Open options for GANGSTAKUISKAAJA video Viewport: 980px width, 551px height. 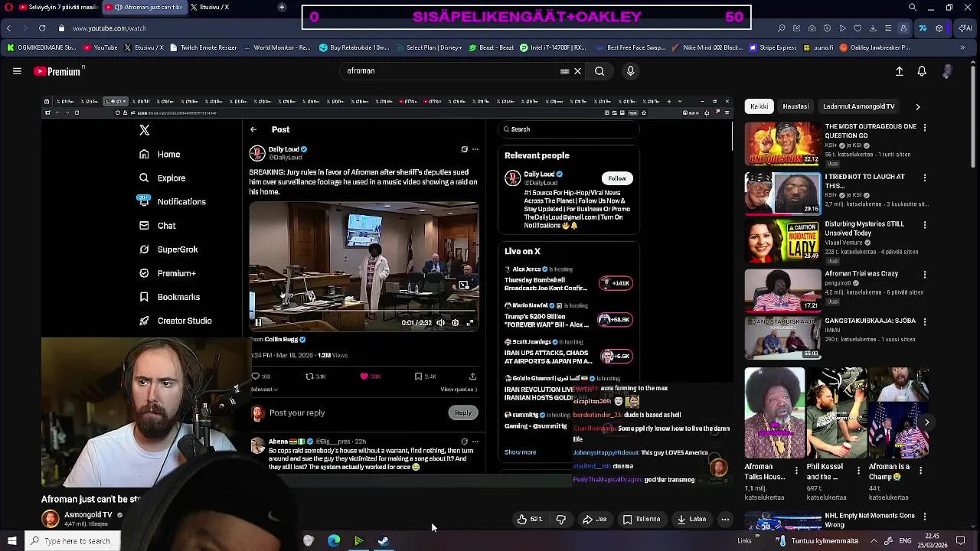pyautogui.click(x=925, y=322)
